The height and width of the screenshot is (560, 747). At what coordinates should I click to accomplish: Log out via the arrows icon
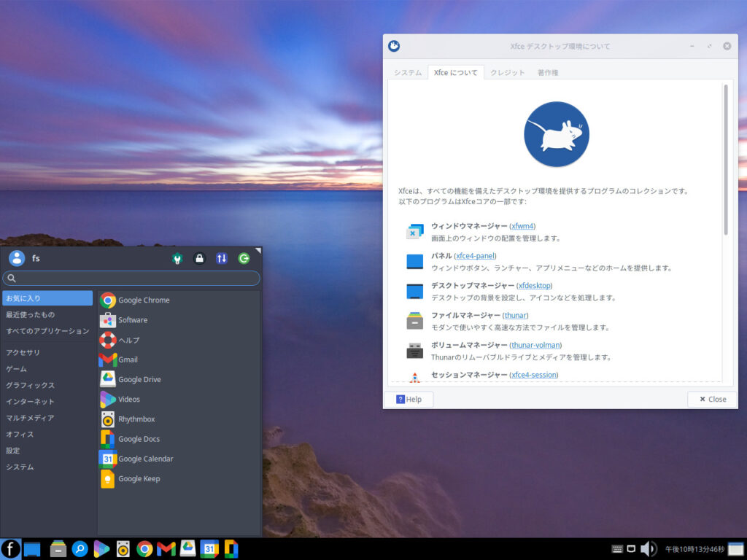(x=222, y=258)
